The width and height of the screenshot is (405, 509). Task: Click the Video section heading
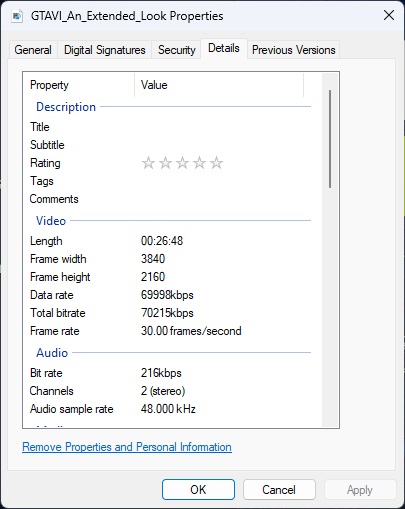pyautogui.click(x=51, y=221)
